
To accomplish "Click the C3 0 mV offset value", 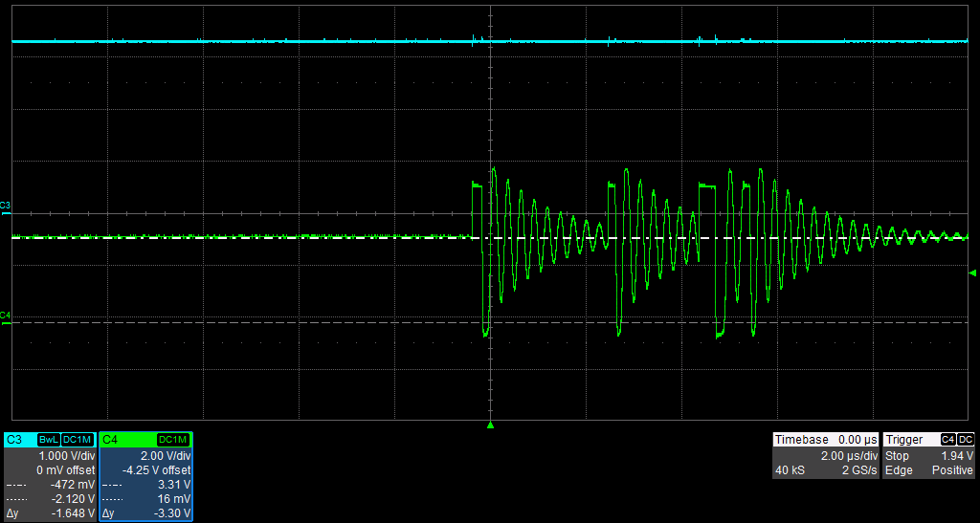I will tap(66, 470).
